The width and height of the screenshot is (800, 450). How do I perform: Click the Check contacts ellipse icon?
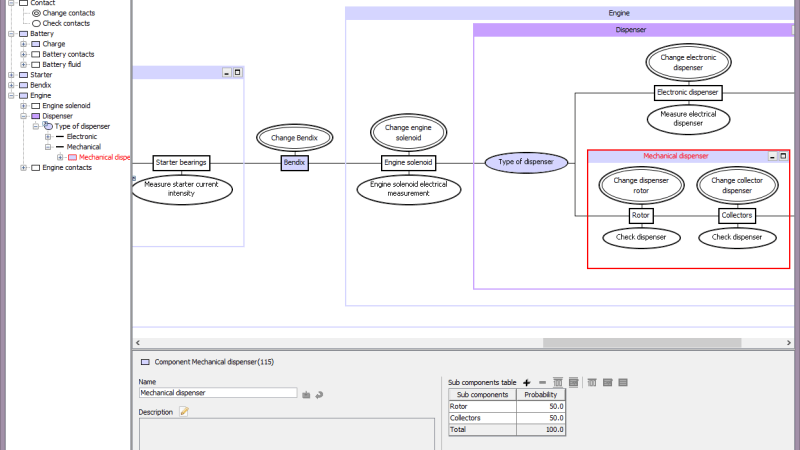tap(36, 23)
